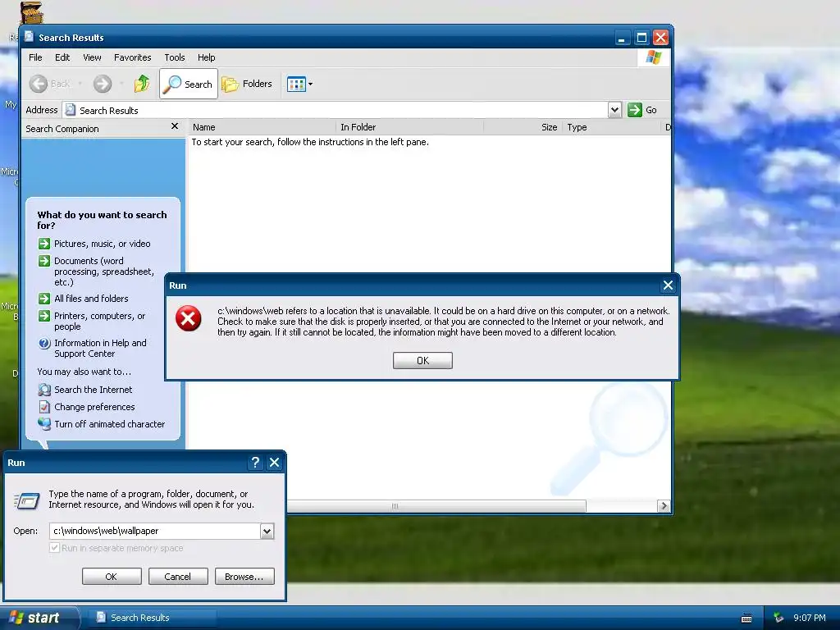This screenshot has height=630, width=840.
Task: Click the Forward arrow icon in toolbar
Action: pos(103,84)
